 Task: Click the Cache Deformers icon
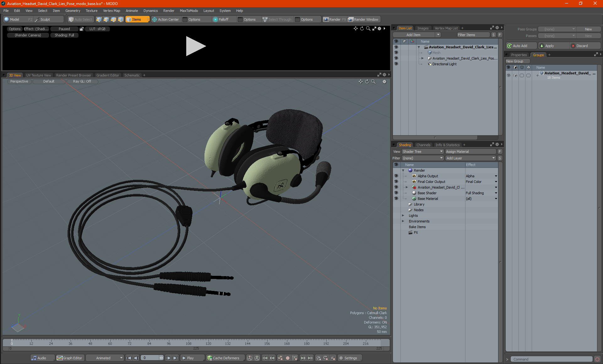click(x=209, y=358)
